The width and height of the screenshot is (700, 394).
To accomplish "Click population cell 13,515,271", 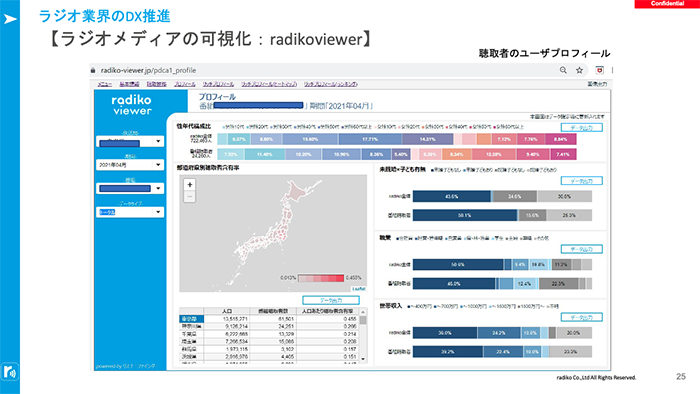I will click(x=235, y=319).
